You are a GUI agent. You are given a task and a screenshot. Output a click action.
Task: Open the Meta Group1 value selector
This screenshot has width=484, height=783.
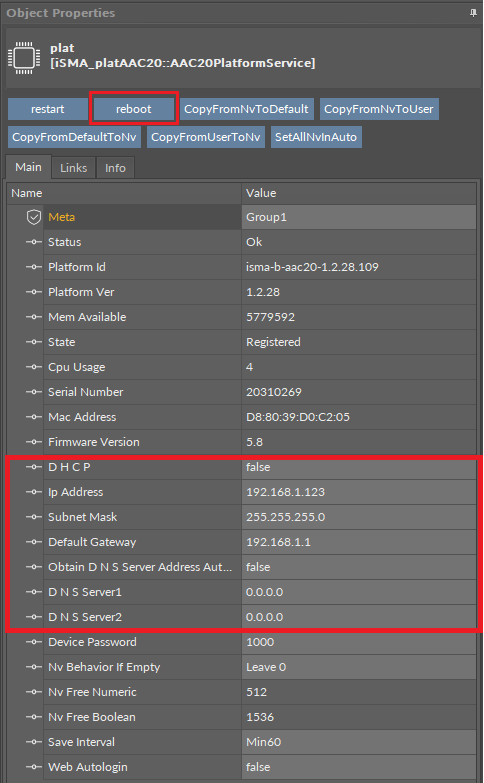(x=359, y=217)
